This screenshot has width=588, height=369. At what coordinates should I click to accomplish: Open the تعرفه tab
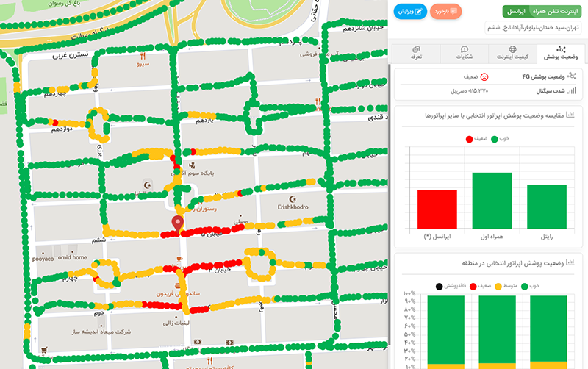click(x=415, y=53)
